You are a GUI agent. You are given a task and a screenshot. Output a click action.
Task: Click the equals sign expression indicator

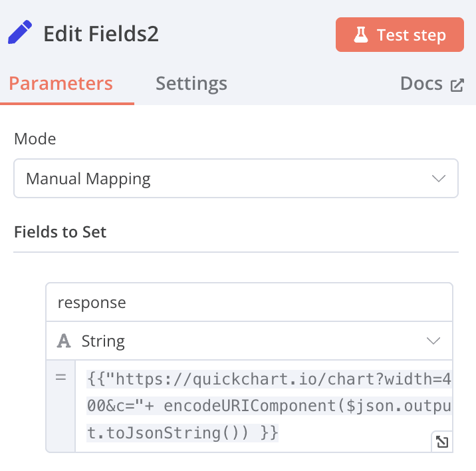[60, 378]
